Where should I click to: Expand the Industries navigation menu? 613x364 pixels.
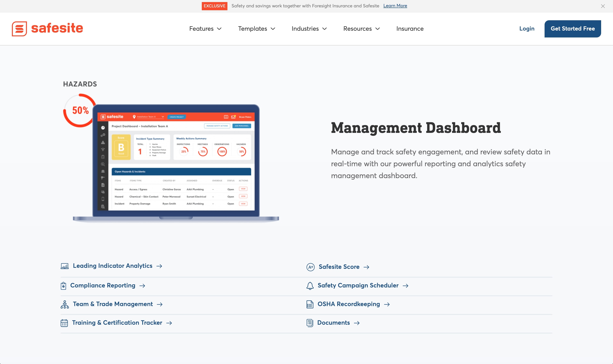coord(309,29)
